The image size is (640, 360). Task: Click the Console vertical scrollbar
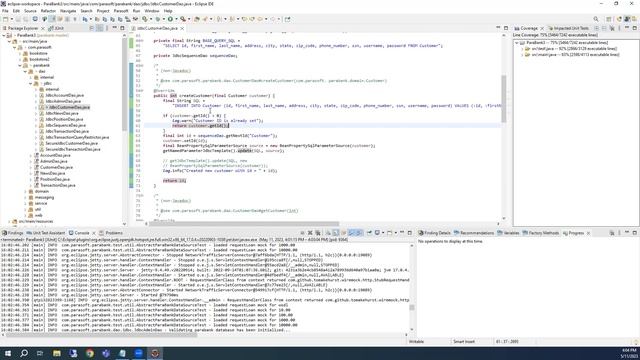click(x=411, y=307)
